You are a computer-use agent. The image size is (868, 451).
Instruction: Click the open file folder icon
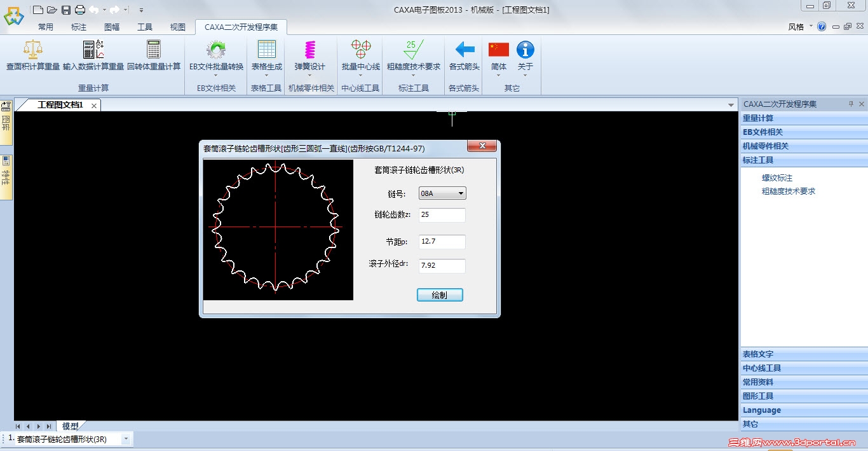pyautogui.click(x=52, y=10)
